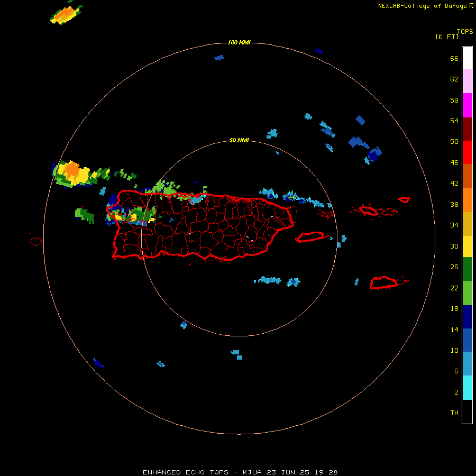This screenshot has height=476, width=476.
Task: Click the St. Croix island outline
Action: [384, 282]
